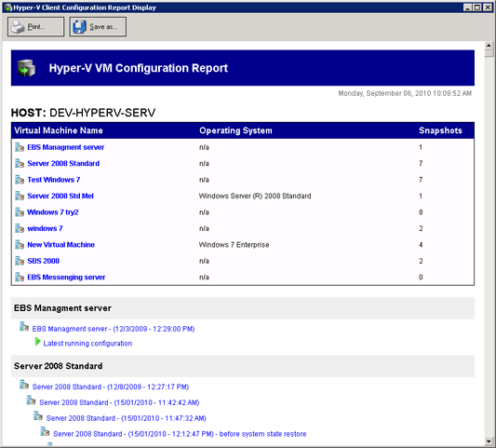Click the Hyper-V window title bar icon
496x448 pixels.
click(x=7, y=7)
